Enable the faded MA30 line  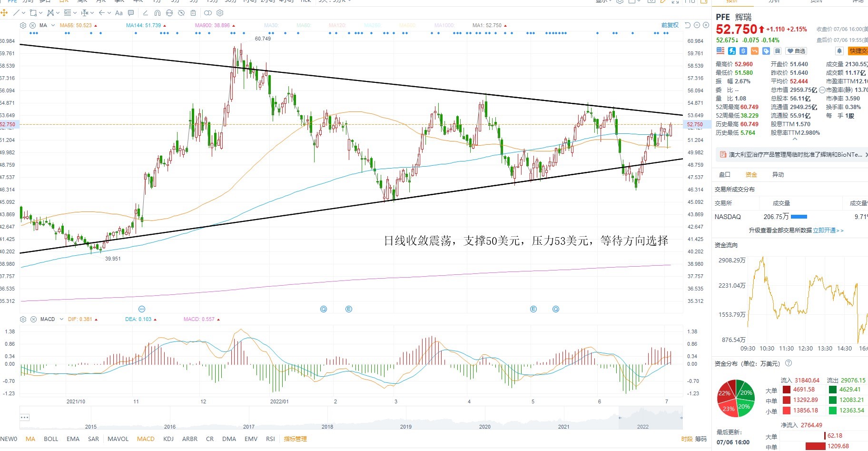pos(271,25)
